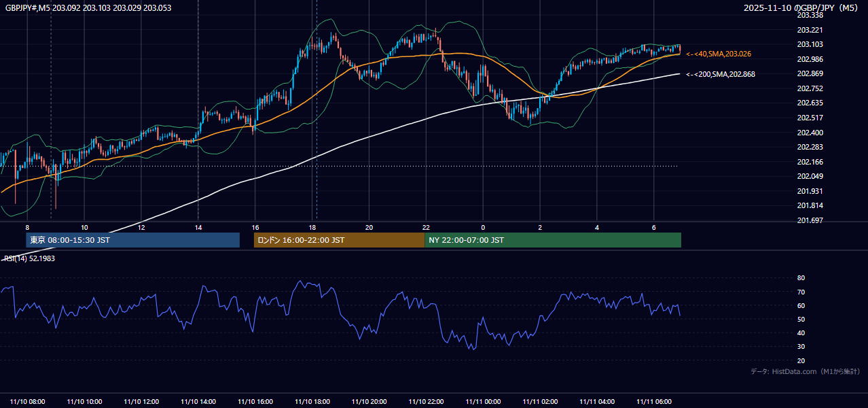Click the London session bar ロンドン 16:00-22:00 JST
The image size is (868, 408).
pyautogui.click(x=339, y=240)
